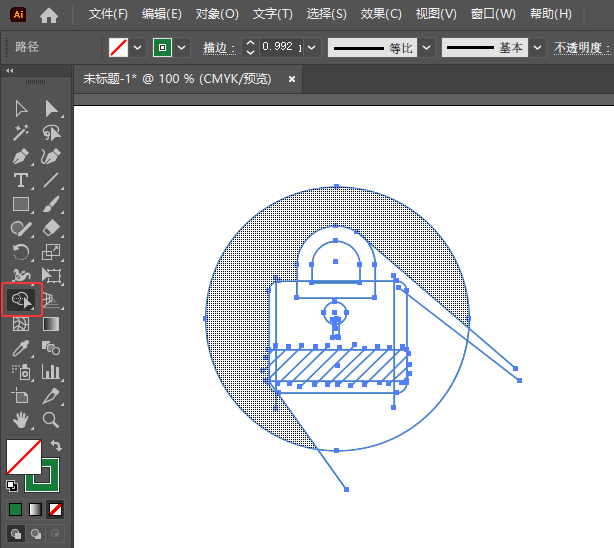614x548 pixels.
Task: Open the 对象(O) menu
Action: coord(217,14)
